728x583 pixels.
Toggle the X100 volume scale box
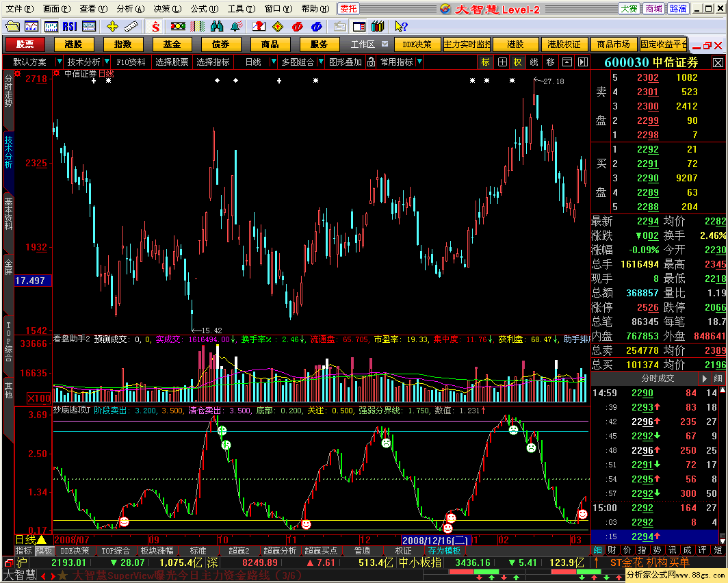pyautogui.click(x=38, y=398)
